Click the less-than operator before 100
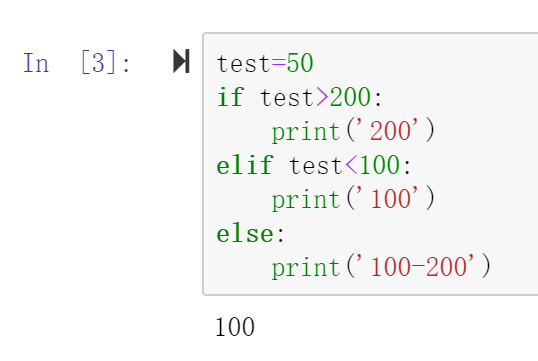The height and width of the screenshot is (361, 538). click(x=352, y=165)
